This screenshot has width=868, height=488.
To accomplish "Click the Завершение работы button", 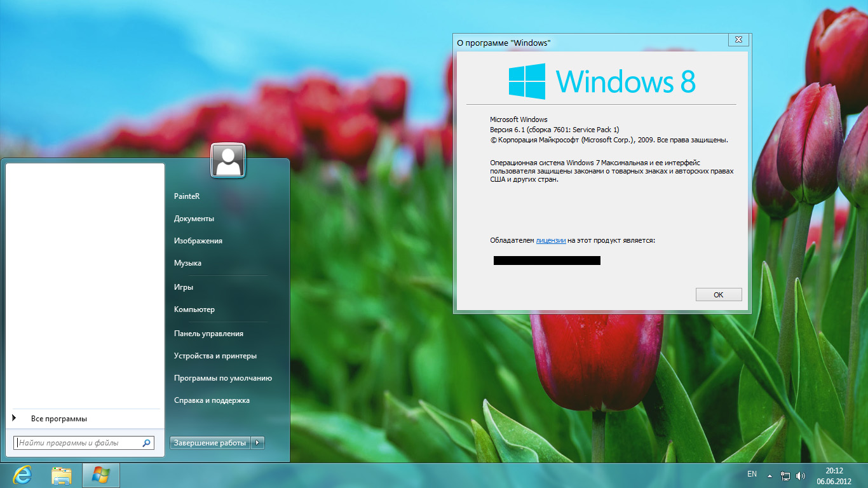I will pos(210,443).
